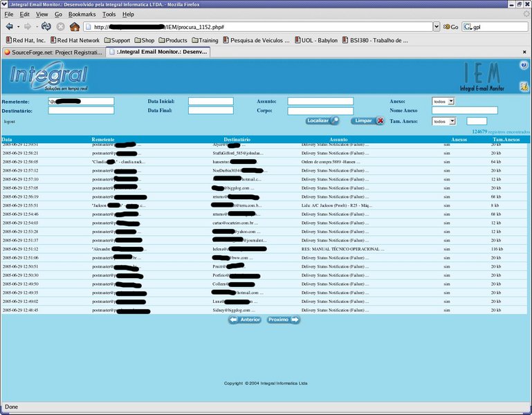This screenshot has height=415, width=532.
Task: Click the logout link
Action: [x=10, y=121]
